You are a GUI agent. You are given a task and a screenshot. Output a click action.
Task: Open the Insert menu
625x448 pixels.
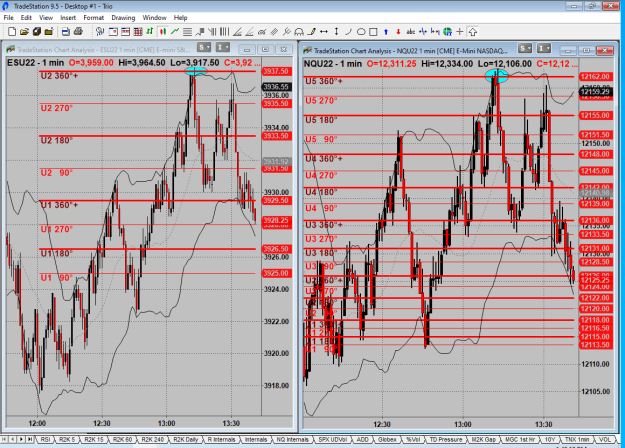tap(68, 18)
